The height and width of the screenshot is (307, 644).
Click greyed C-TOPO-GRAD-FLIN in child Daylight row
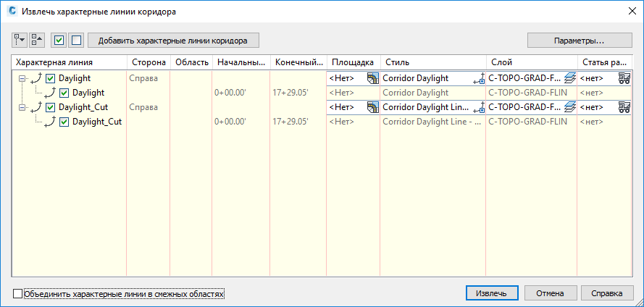pos(528,93)
